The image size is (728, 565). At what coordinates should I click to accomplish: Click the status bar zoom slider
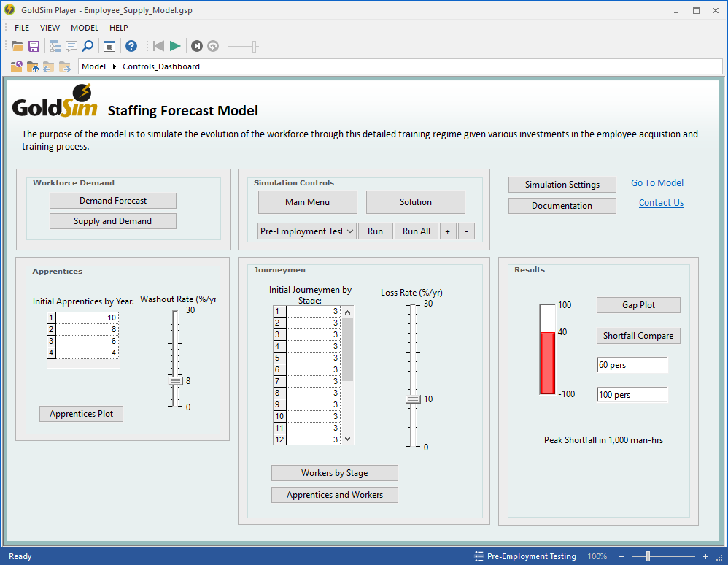648,556
